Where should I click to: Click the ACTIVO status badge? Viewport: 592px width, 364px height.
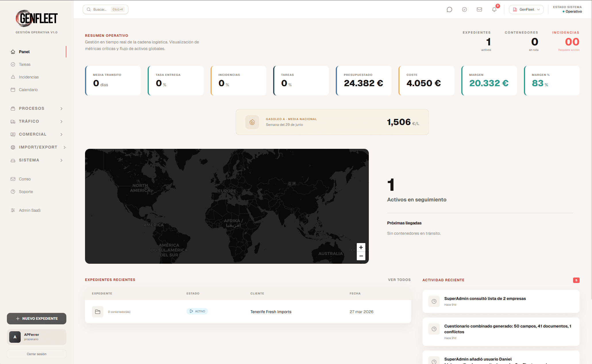197,311
